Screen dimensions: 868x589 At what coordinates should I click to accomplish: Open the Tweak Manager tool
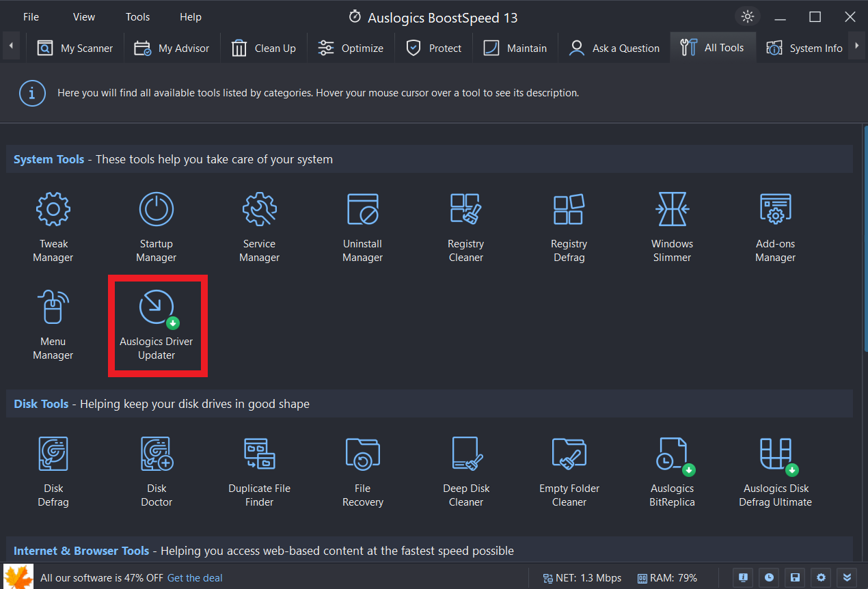[x=53, y=228]
